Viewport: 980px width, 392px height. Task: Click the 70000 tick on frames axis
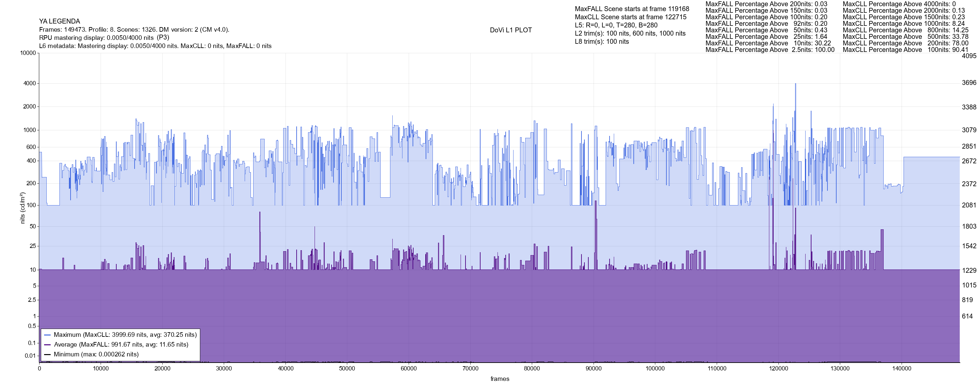point(470,368)
